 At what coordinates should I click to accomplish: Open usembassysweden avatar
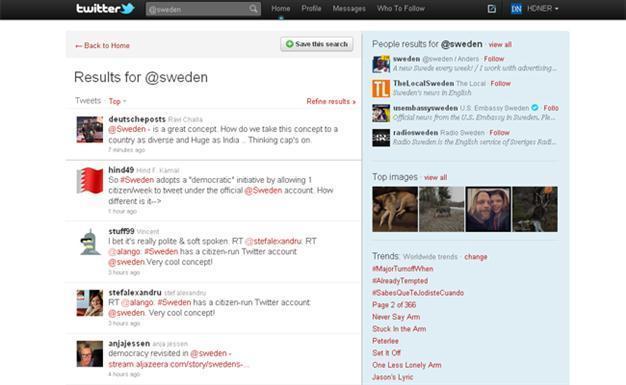[381, 113]
